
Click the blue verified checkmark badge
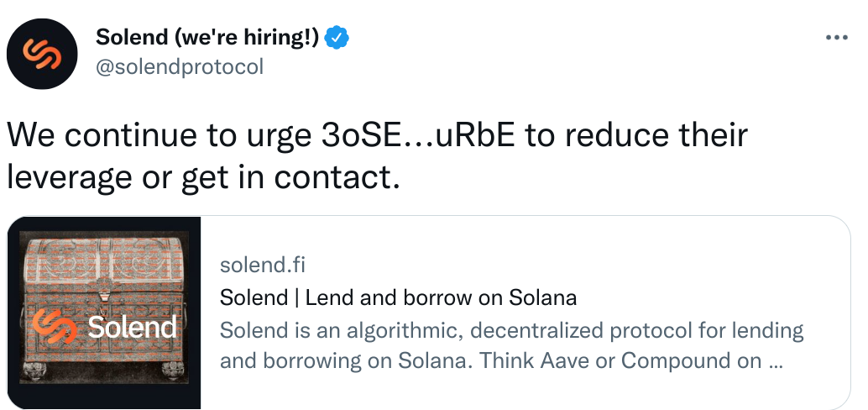pos(337,37)
